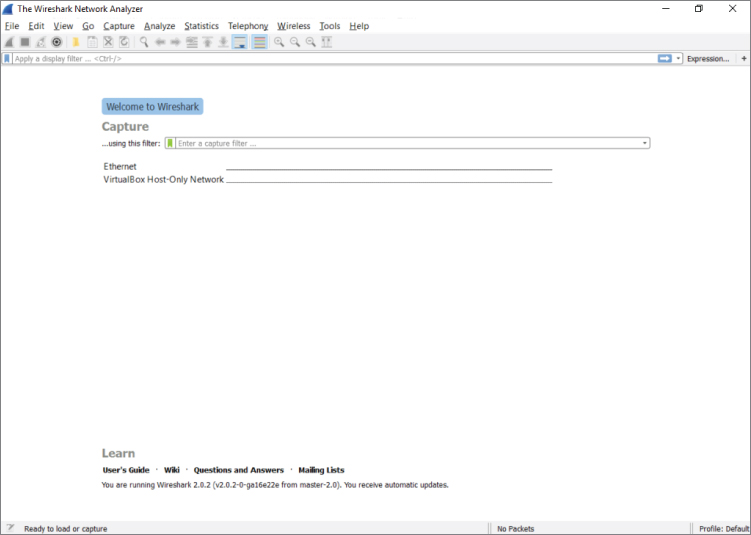This screenshot has height=535, width=751.
Task: Click the Go to first packet icon
Action: (207, 42)
